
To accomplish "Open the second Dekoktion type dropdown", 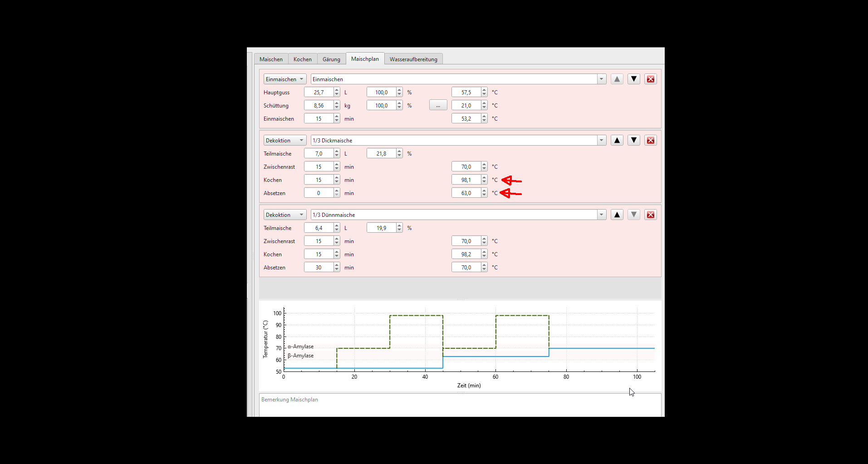I will click(284, 215).
